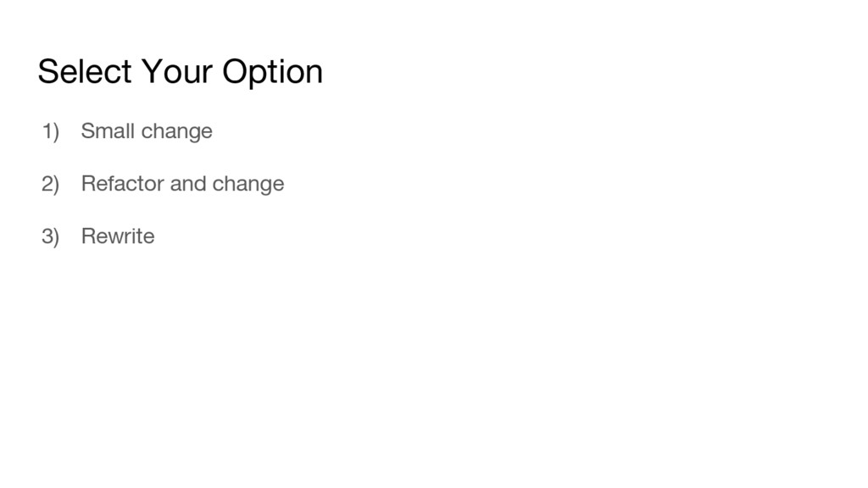Image resolution: width=868 pixels, height=488 pixels.
Task: Pick the 'Rewrite' option
Action: (118, 236)
